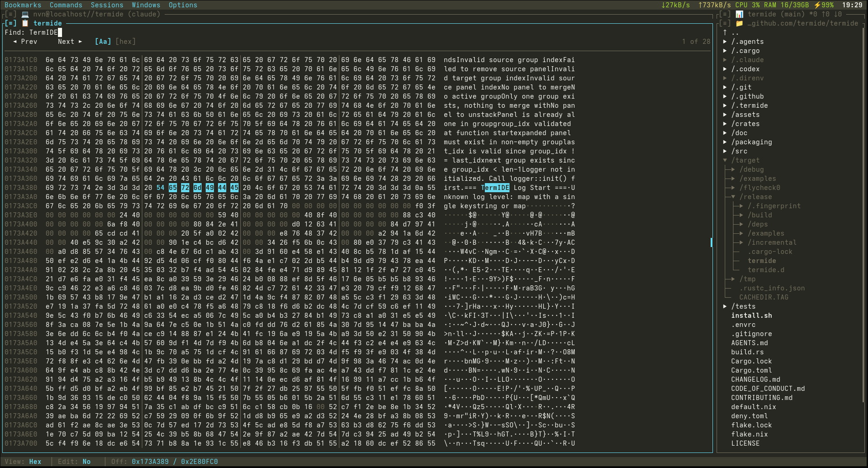Click address 0173A380 row label
868x468 pixels.
(x=21, y=188)
